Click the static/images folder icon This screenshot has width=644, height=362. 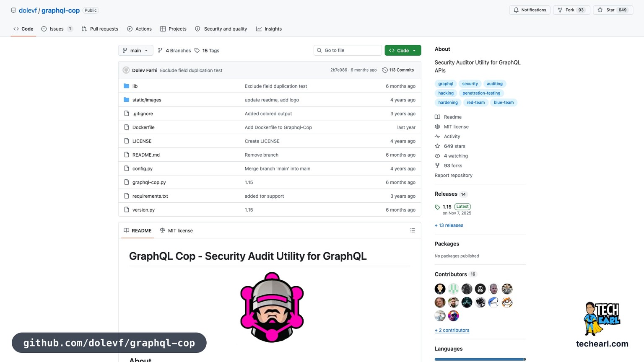coord(127,100)
